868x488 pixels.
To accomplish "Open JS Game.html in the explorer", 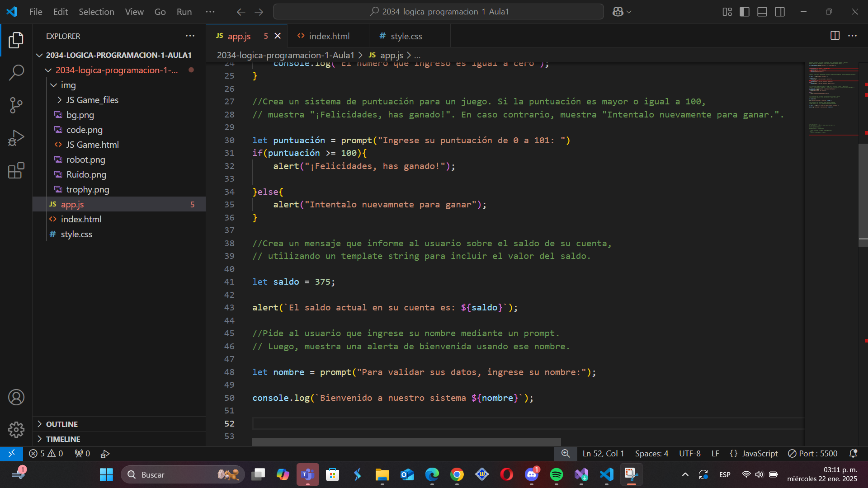I will [x=119, y=145].
